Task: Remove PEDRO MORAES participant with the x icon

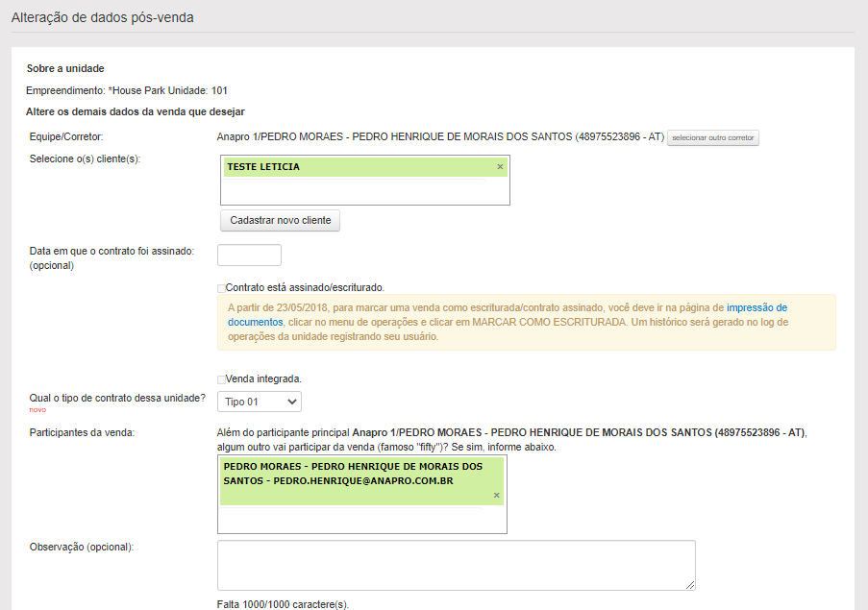Action: (x=496, y=496)
